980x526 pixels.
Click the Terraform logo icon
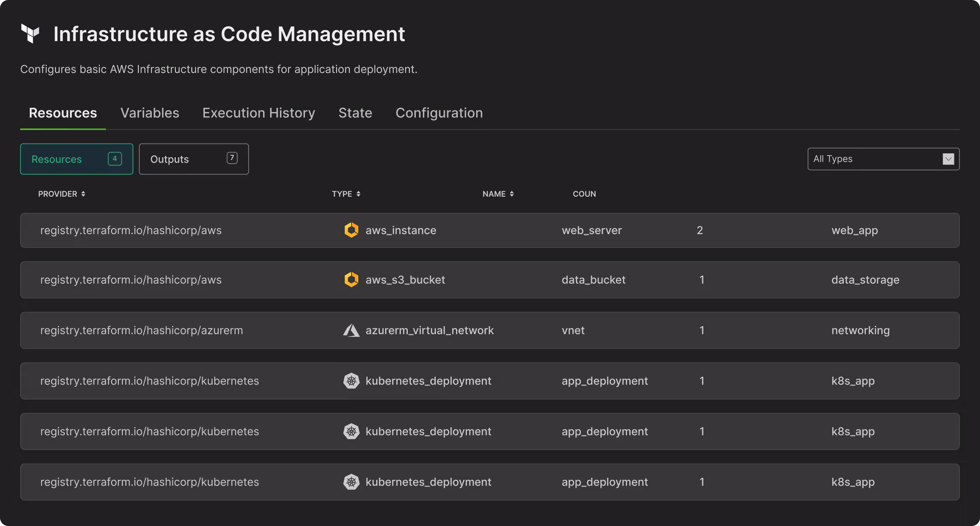click(x=30, y=34)
